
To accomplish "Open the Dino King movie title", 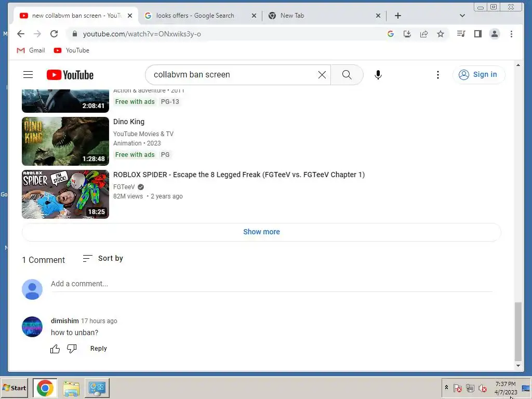I will (x=129, y=122).
